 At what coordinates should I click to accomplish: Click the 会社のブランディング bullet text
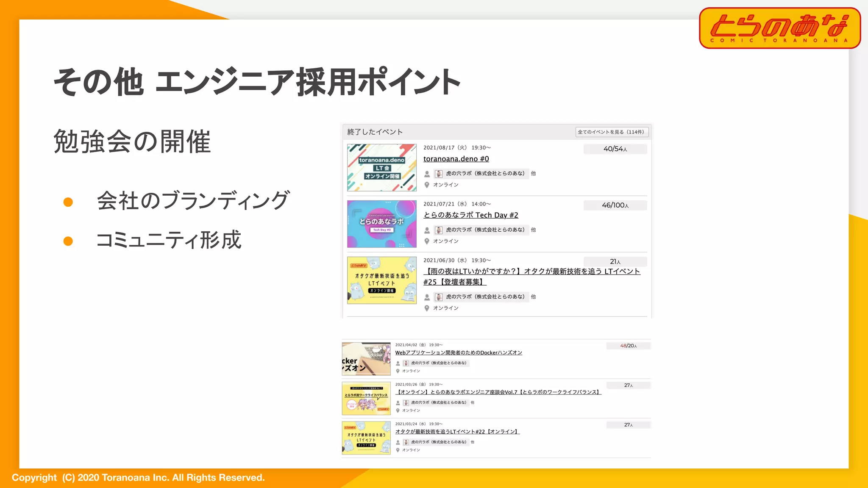tap(193, 200)
